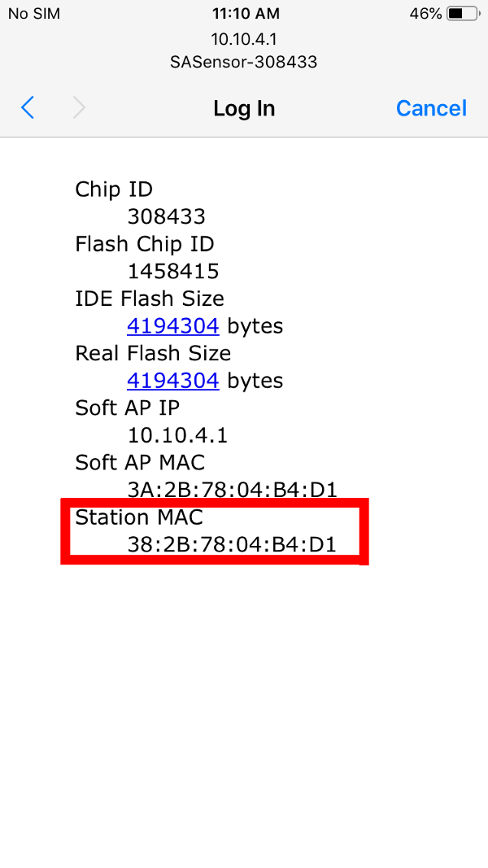Select the Chip ID label

click(x=114, y=190)
